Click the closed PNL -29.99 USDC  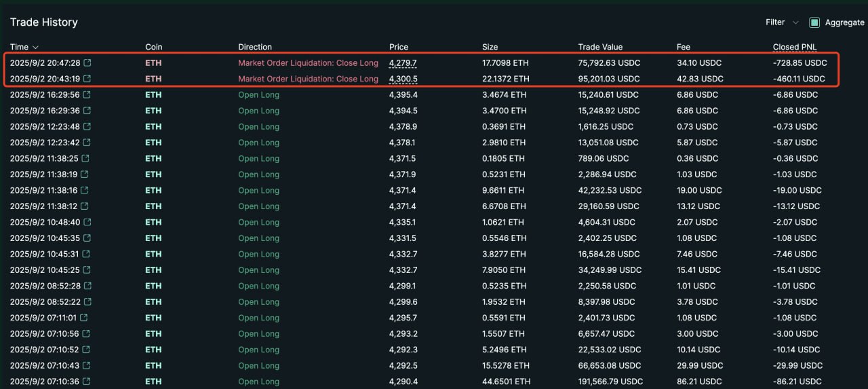(797, 366)
